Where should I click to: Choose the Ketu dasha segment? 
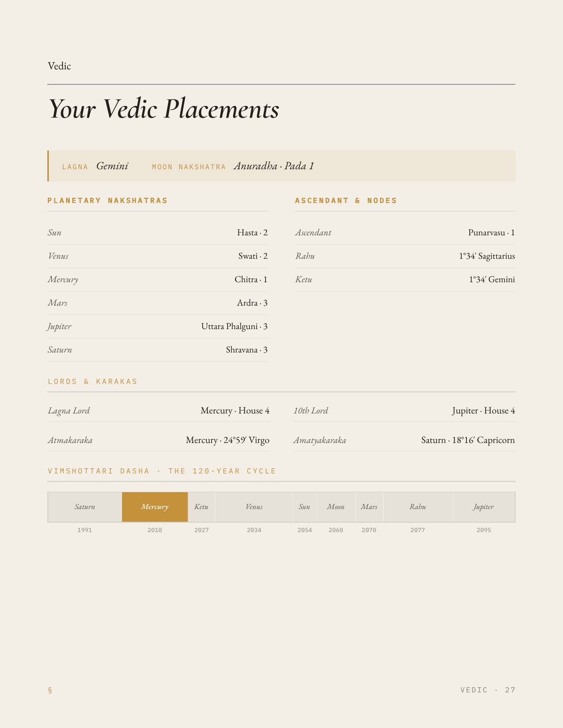coord(201,507)
